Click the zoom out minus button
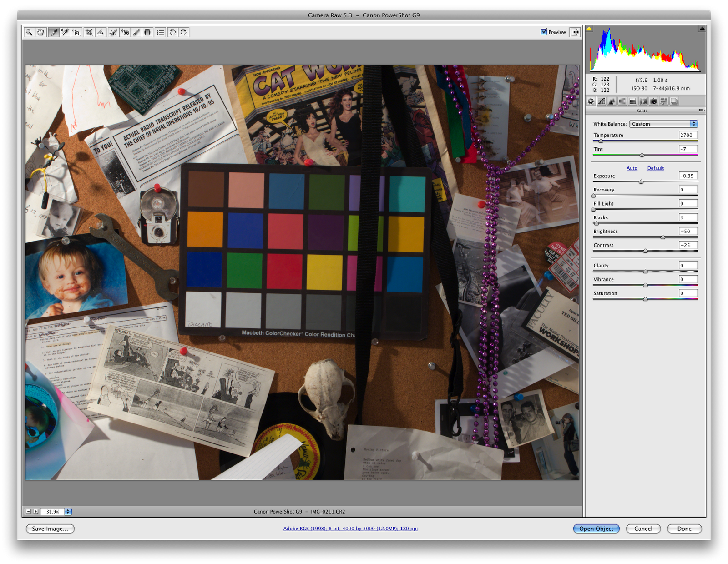 (x=28, y=512)
